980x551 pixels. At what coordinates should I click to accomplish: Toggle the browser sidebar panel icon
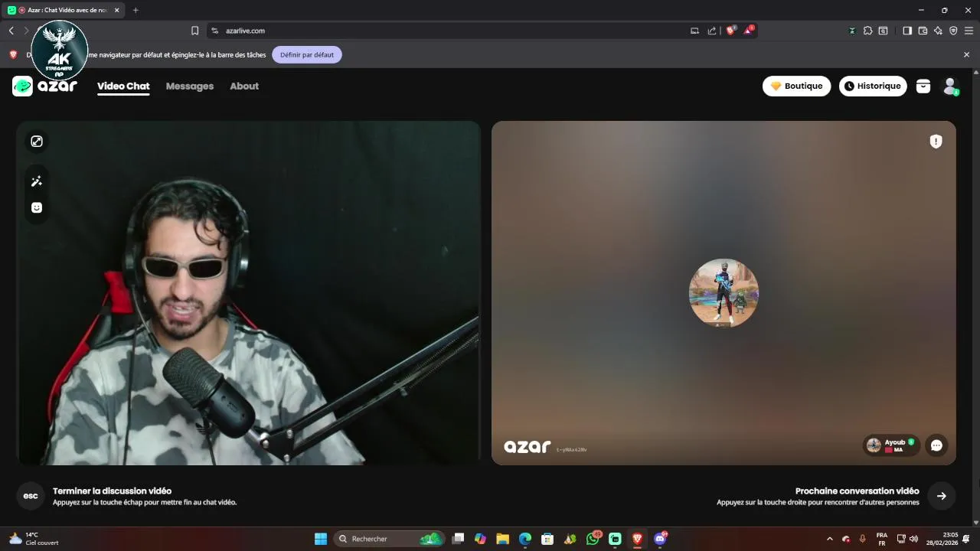[906, 31]
